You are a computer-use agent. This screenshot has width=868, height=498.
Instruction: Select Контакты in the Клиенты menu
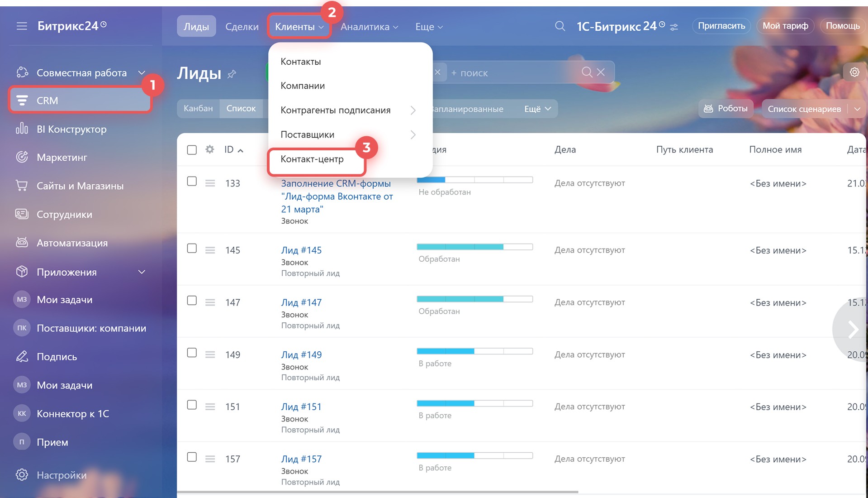tap(301, 62)
